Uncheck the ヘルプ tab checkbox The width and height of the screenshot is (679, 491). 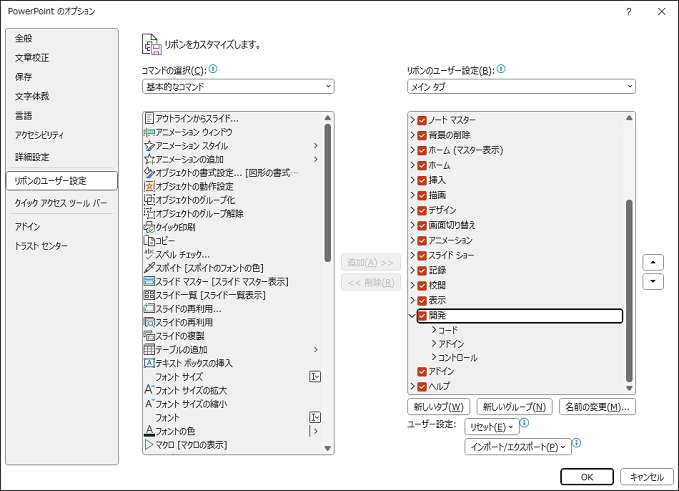(422, 386)
